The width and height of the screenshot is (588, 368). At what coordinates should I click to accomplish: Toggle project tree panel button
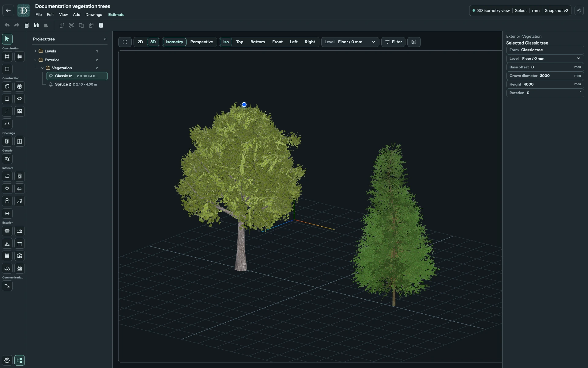[x=20, y=360]
